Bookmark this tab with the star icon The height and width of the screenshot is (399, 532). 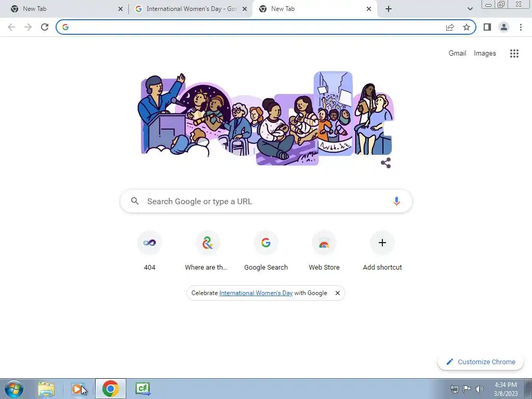pos(467,27)
